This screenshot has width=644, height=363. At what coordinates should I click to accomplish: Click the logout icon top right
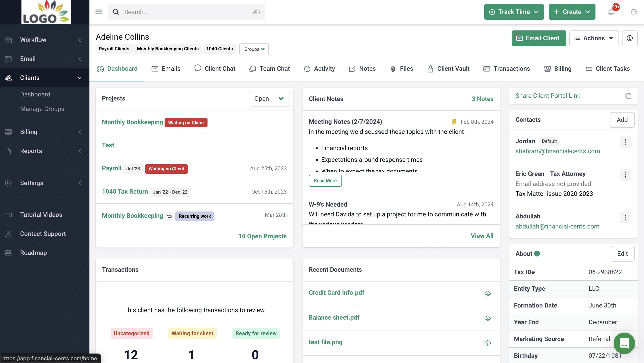[x=634, y=12]
